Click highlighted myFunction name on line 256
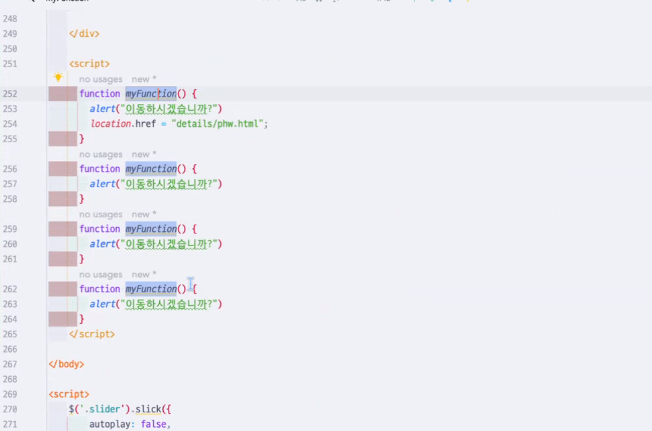652x431 pixels. [151, 168]
